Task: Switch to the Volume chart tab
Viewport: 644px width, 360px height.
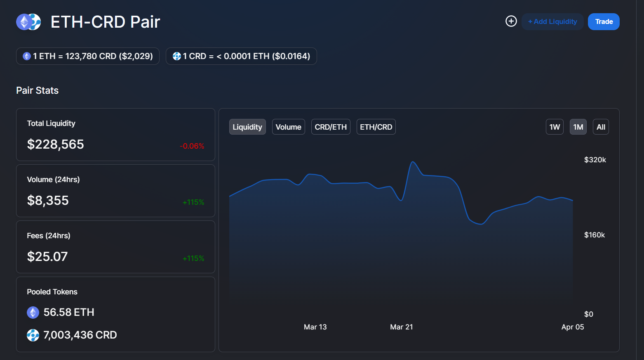Action: coord(288,127)
